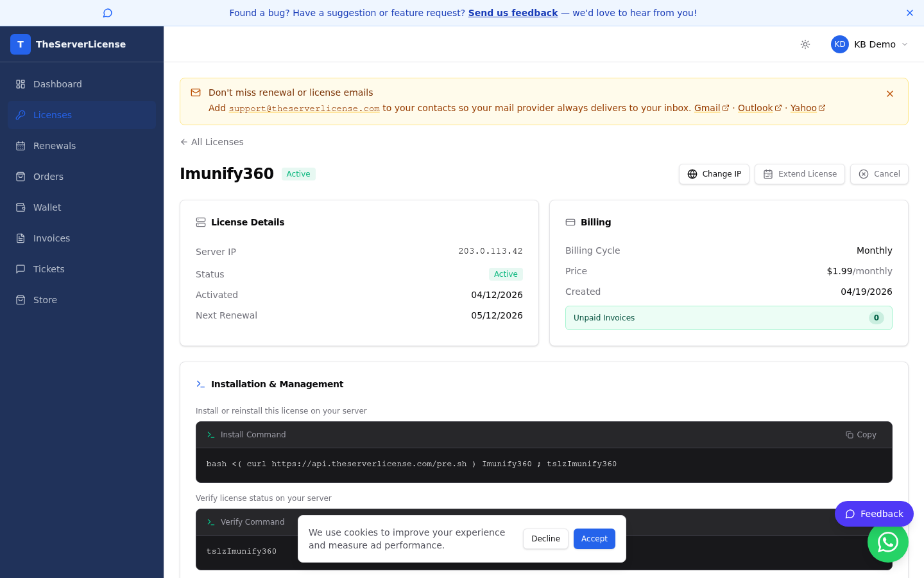Click the Wallet icon in sidebar

tap(21, 207)
